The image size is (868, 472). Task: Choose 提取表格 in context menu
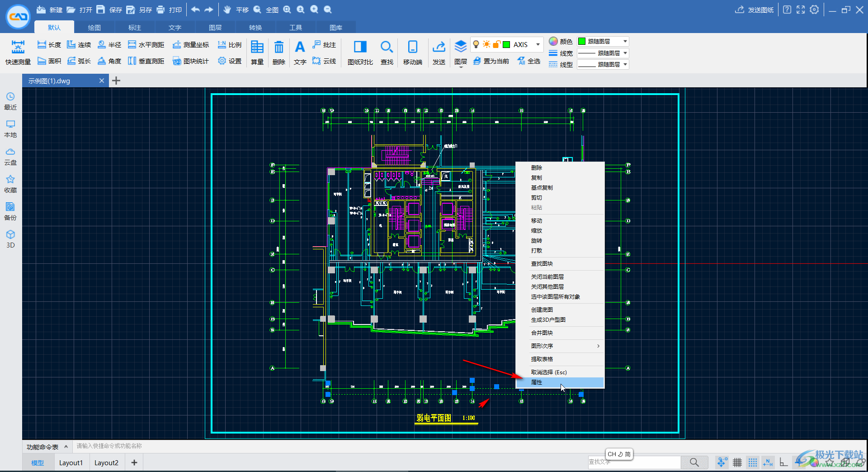pos(560,359)
